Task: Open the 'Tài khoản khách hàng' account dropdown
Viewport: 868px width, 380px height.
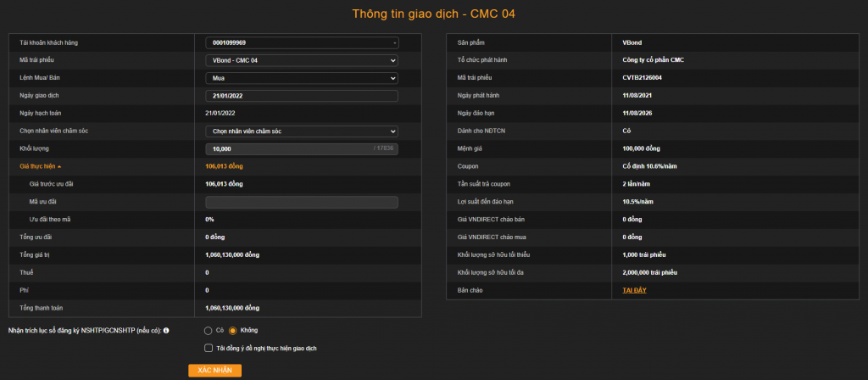Action: click(x=302, y=42)
